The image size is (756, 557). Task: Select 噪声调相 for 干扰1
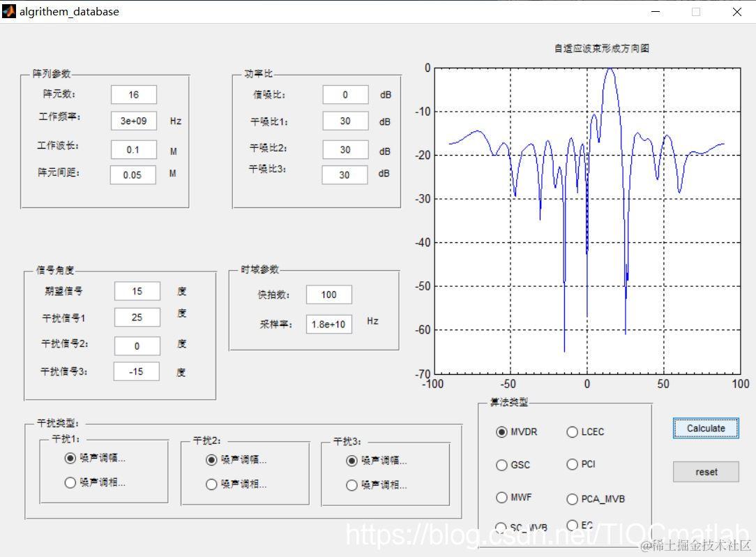click(x=70, y=482)
